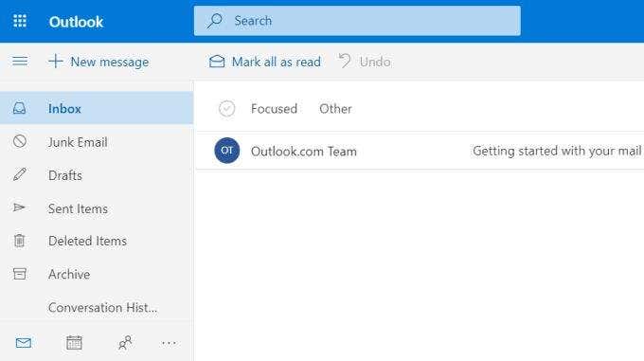Toggle the select-all messages circle
This screenshot has width=644, height=361.
(226, 108)
